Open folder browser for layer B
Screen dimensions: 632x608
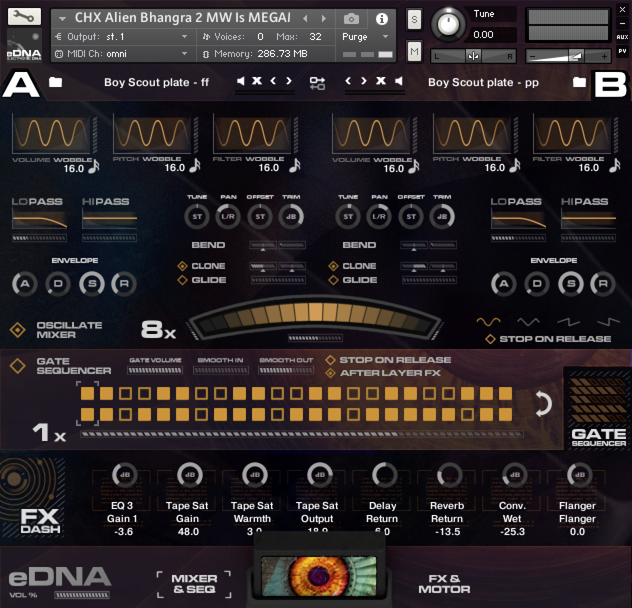click(x=577, y=82)
